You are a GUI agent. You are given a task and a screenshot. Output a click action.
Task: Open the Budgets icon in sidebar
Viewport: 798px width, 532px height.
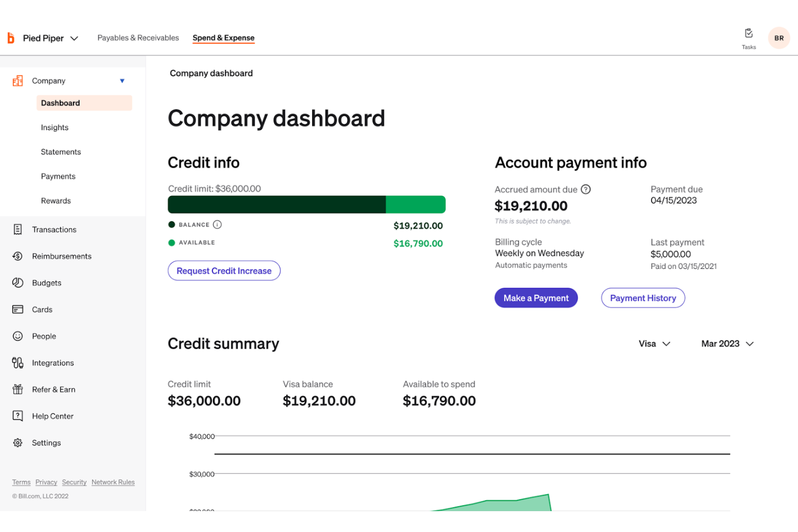tap(18, 282)
